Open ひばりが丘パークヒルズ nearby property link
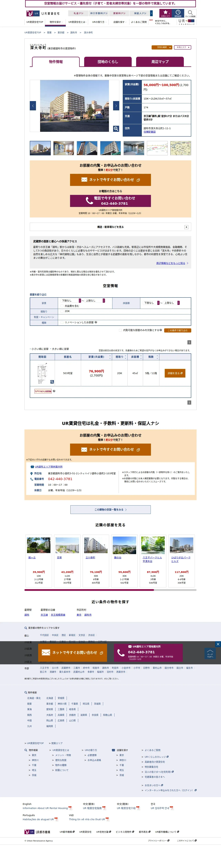221x868 pixels. click(181, 559)
